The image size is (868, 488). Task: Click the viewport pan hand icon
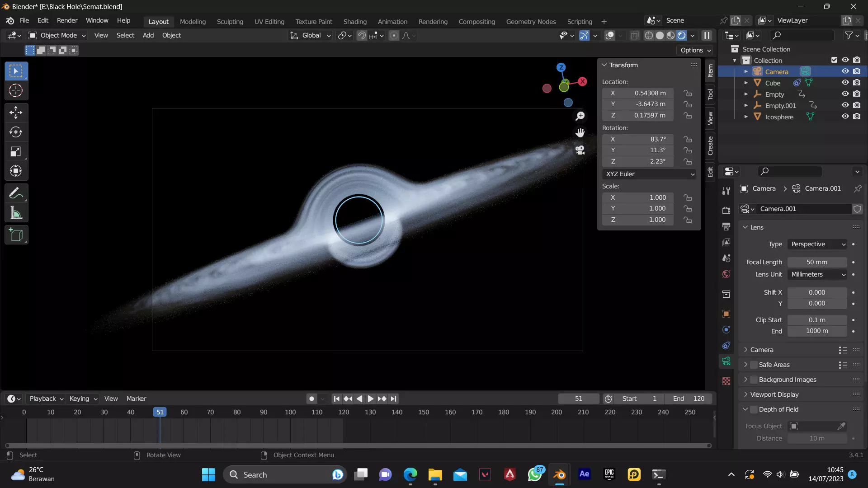[580, 133]
